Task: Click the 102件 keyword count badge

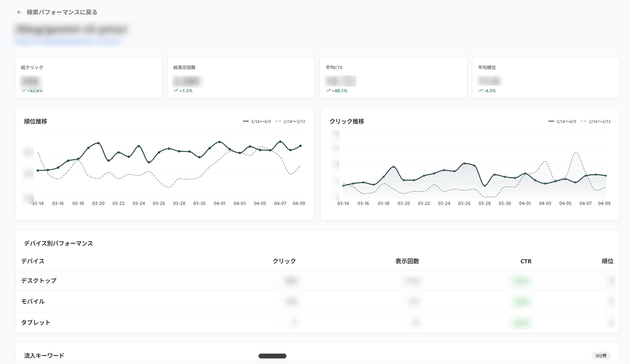Action: pos(601,356)
